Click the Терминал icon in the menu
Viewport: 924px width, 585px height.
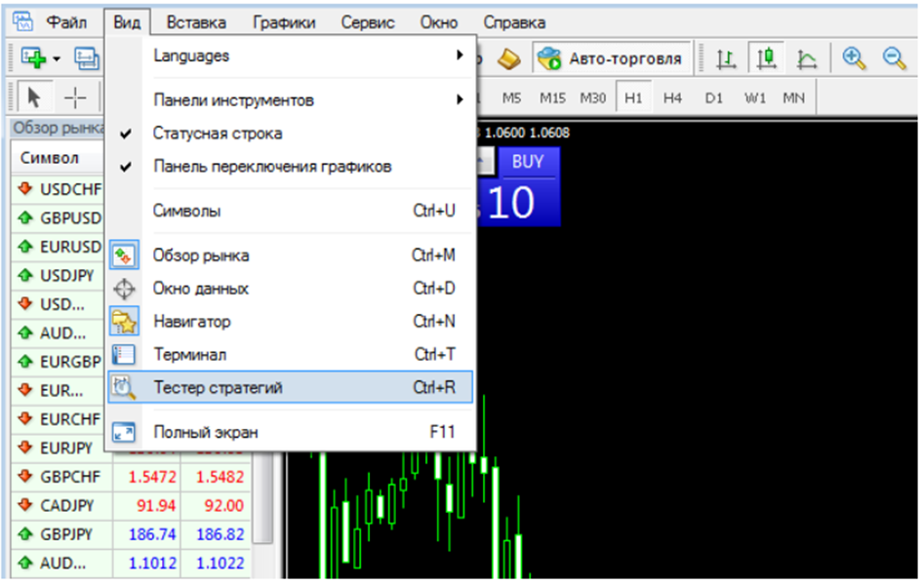coord(124,354)
